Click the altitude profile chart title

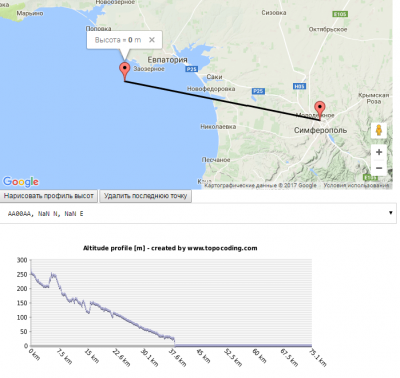[x=170, y=248]
